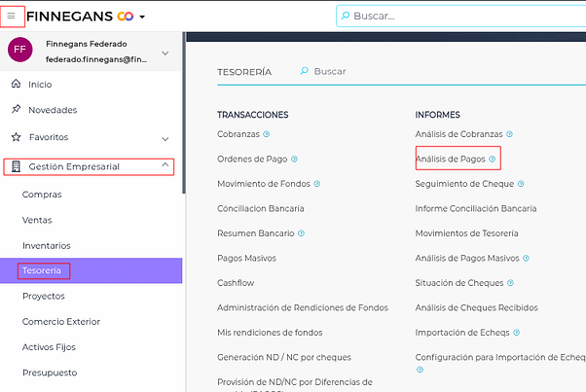The image size is (586, 392).
Task: Open the Compras sidebar item
Action: pyautogui.click(x=40, y=195)
